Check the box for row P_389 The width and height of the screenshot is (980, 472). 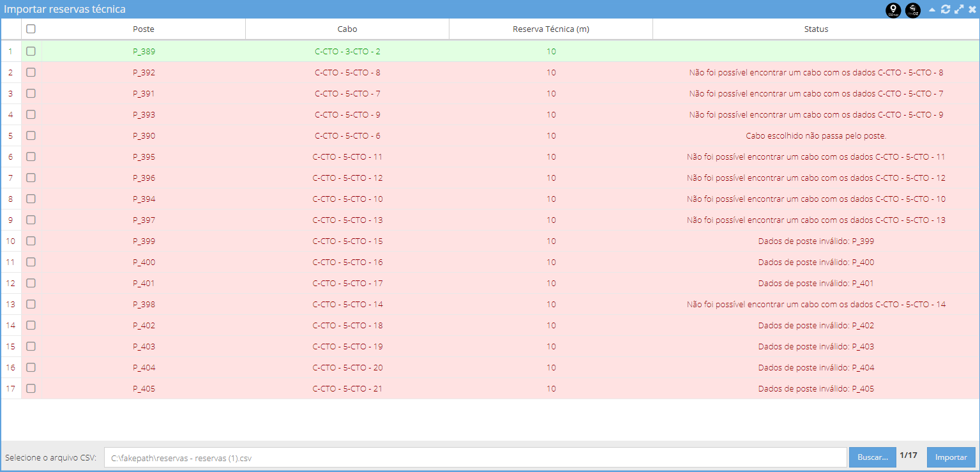(31, 51)
